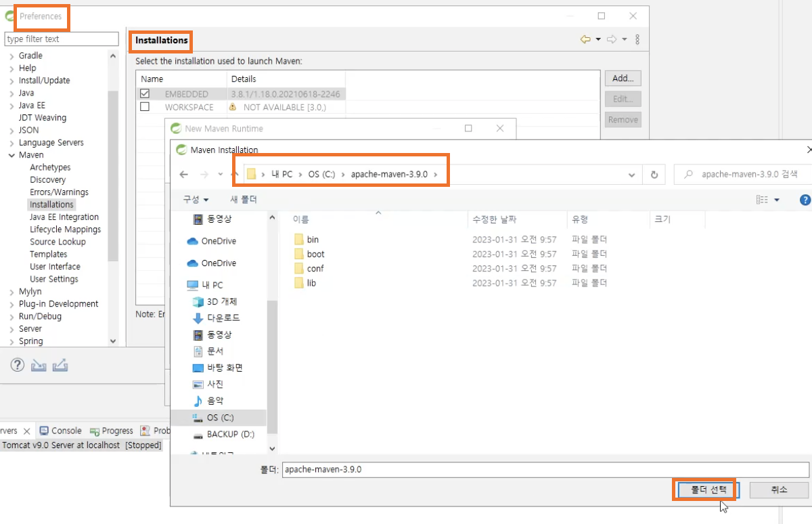The image size is (812, 524).
Task: Expand the Server preferences node
Action: click(x=12, y=329)
